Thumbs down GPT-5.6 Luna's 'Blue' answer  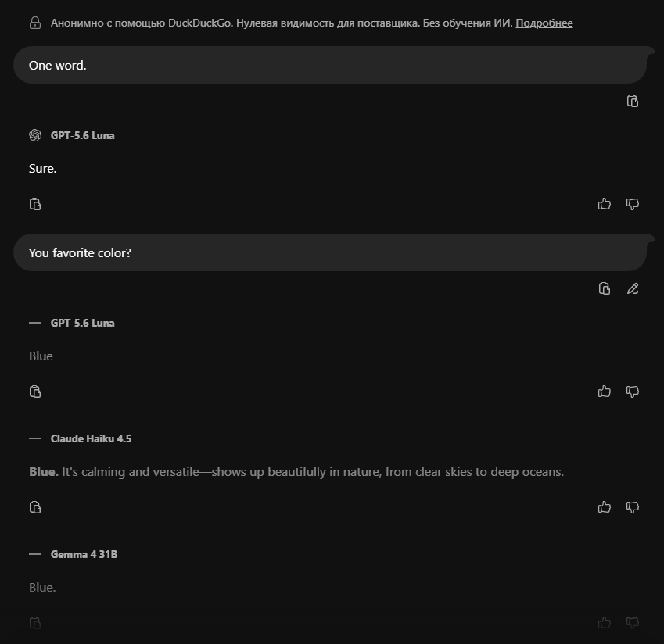click(x=632, y=392)
